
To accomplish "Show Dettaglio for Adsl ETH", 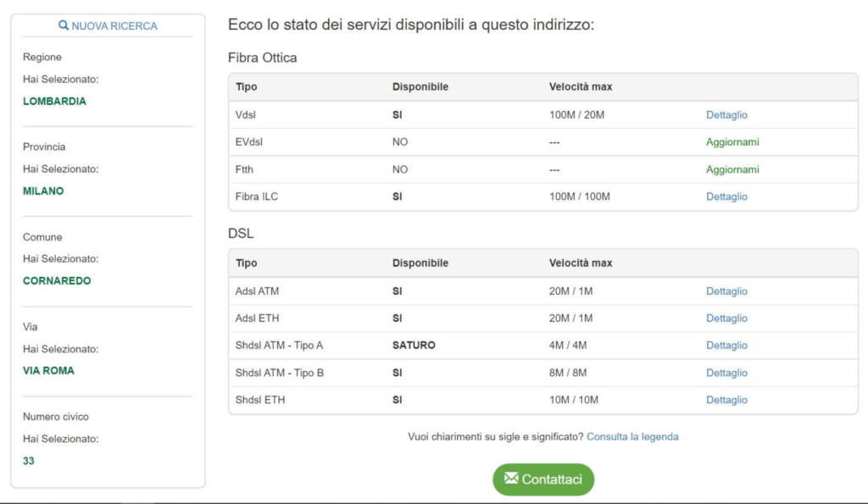I will tap(726, 318).
